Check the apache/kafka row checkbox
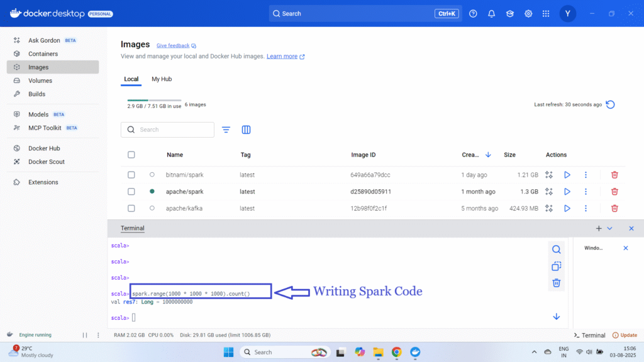Viewport: 644px width, 362px height. coord(131,209)
